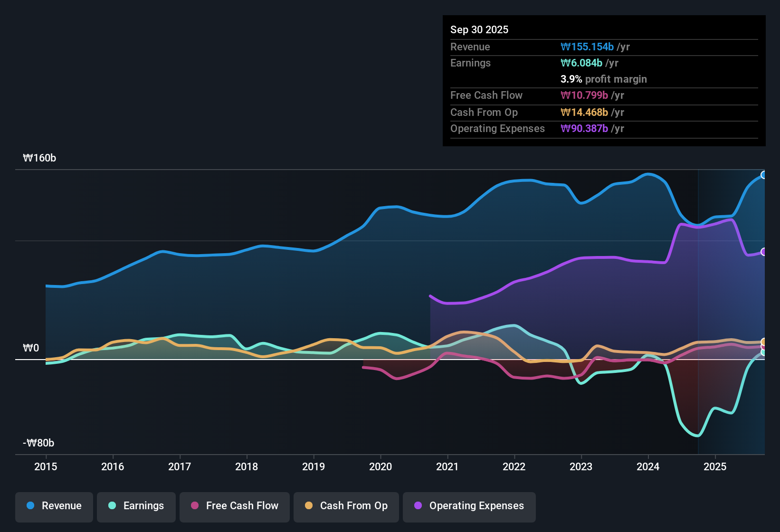Select the 2020 year label on axis
This screenshot has height=532, width=780.
pos(380,467)
